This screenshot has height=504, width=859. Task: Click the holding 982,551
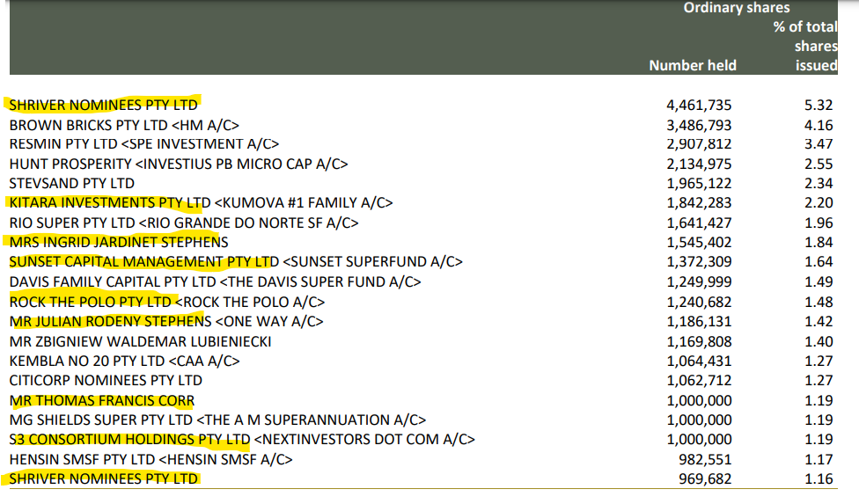pyautogui.click(x=705, y=460)
